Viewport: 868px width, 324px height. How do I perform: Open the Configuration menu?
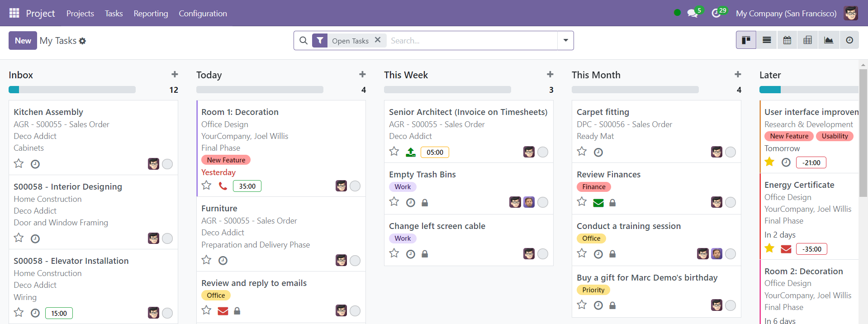203,13
